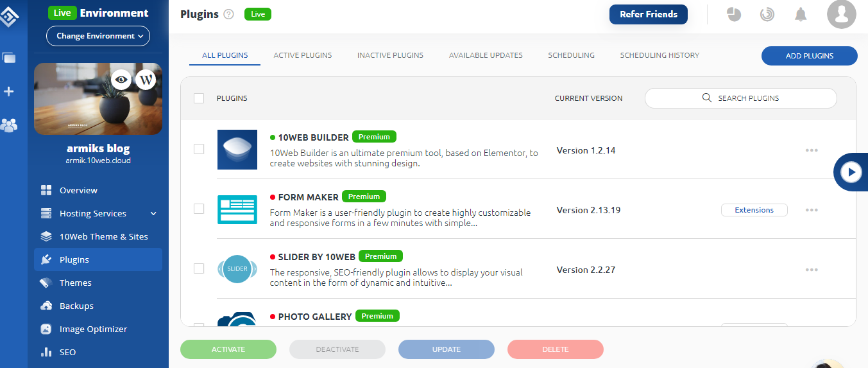Click the Image Optimizer icon

[x=46, y=329]
